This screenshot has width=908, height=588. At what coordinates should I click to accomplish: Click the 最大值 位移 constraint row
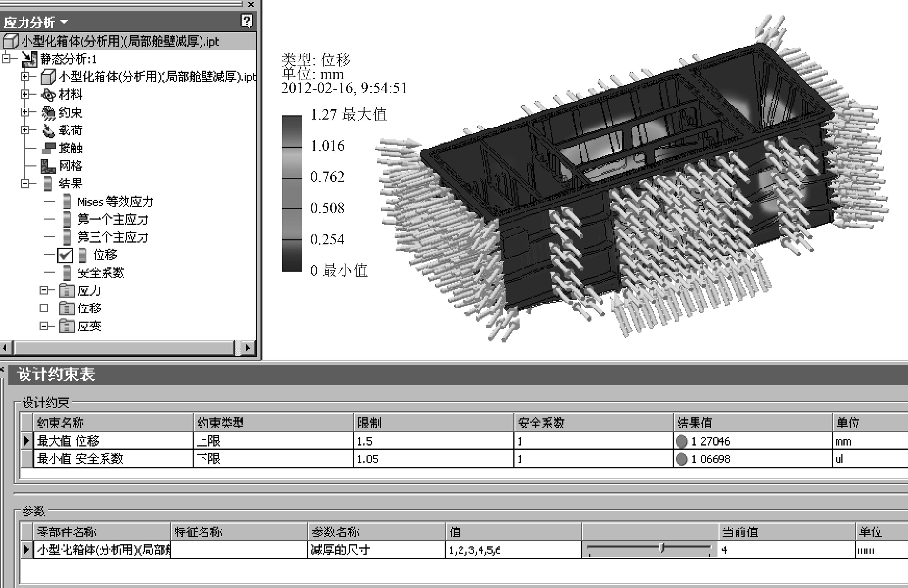click(68, 441)
